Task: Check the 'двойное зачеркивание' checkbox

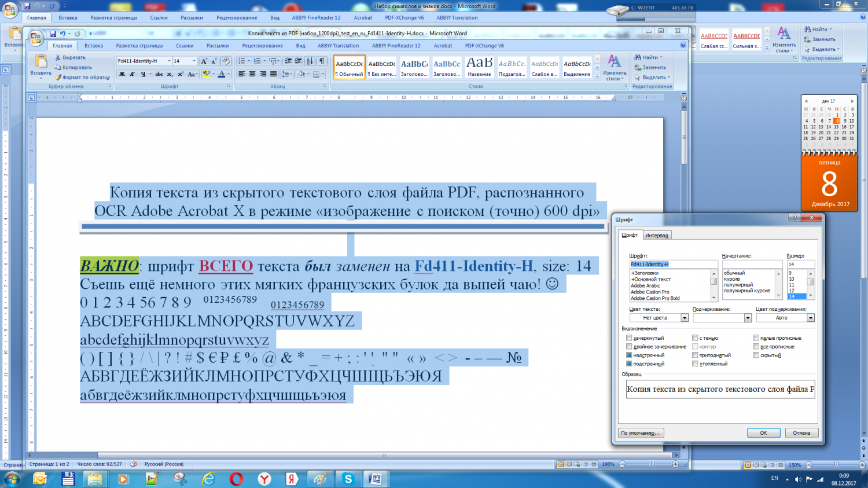Action: click(x=629, y=347)
